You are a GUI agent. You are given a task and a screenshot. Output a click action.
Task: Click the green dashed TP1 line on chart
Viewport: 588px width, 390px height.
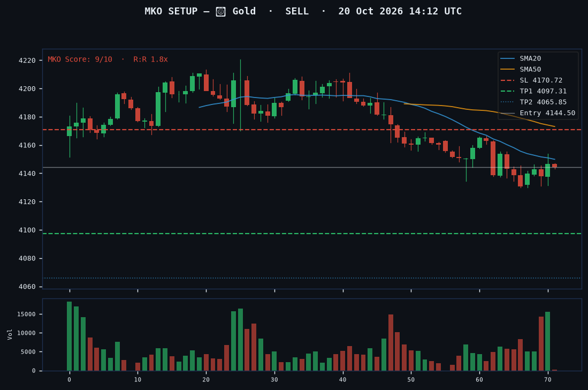pyautogui.click(x=312, y=234)
